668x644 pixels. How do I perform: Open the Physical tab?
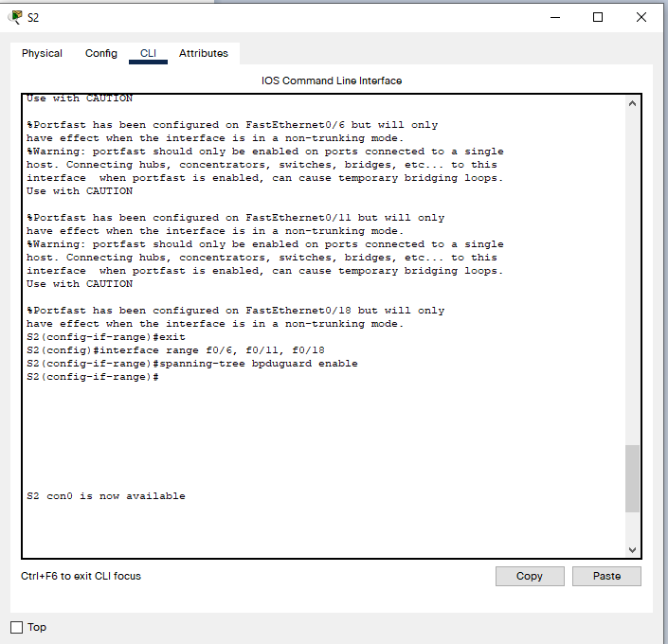pos(42,53)
